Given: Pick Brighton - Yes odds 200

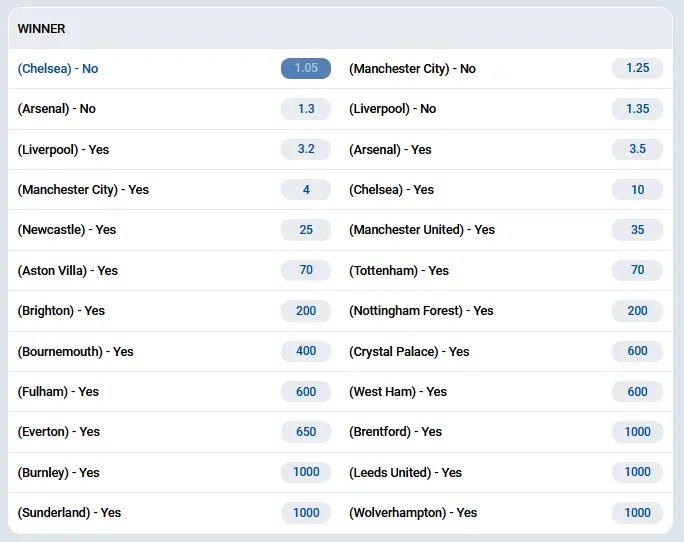Looking at the screenshot, I should (x=306, y=311).
